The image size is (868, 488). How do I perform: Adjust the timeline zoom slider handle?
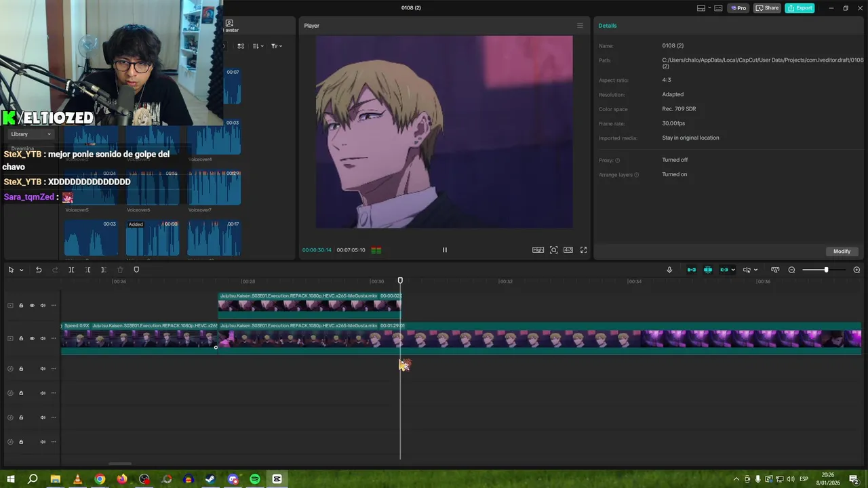(826, 270)
